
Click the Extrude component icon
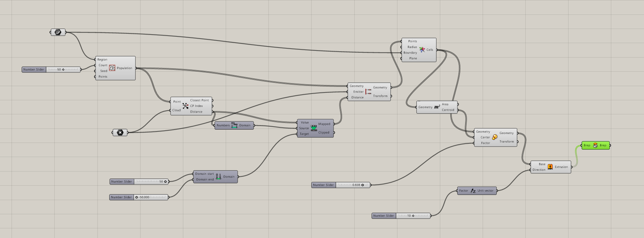coord(550,167)
